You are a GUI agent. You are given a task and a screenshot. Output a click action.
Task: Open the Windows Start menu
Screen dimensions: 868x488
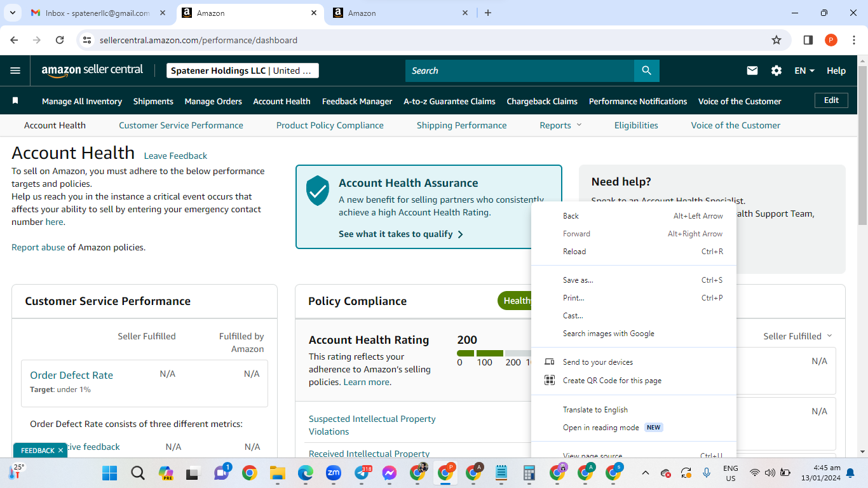coord(110,473)
